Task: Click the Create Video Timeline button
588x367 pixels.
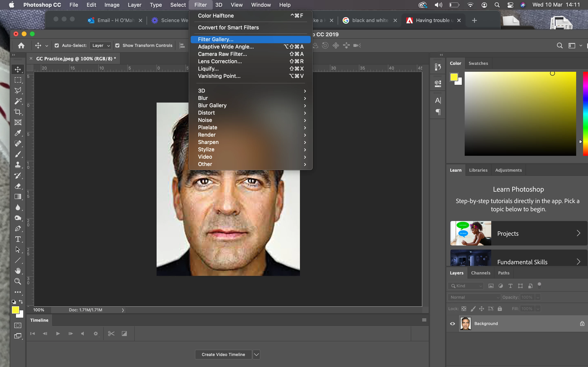Action: tap(223, 354)
